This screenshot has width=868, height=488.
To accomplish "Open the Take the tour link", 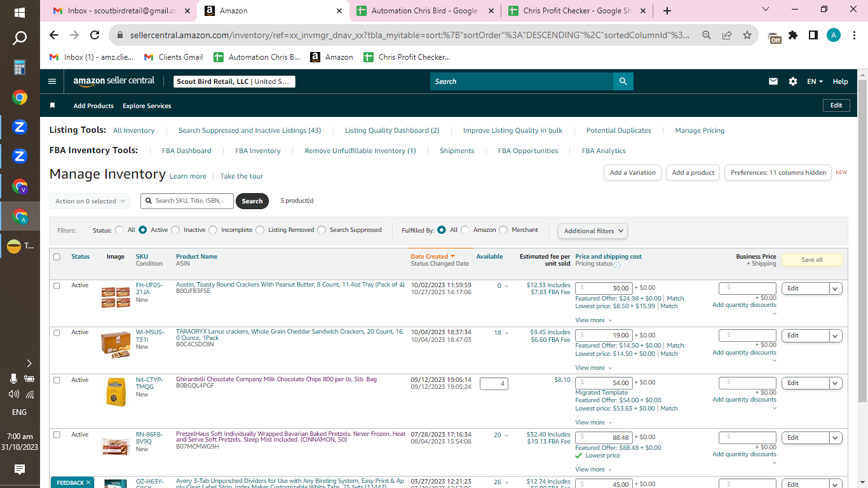I will coord(241,176).
